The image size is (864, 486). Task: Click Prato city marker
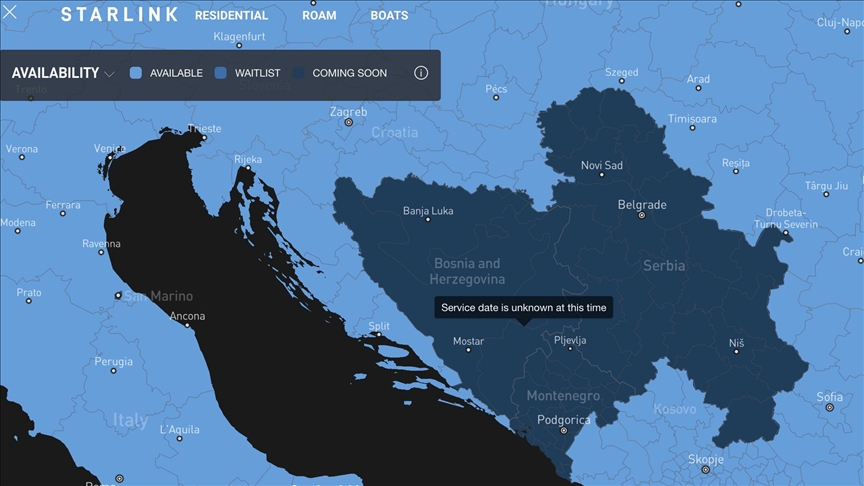point(29,301)
